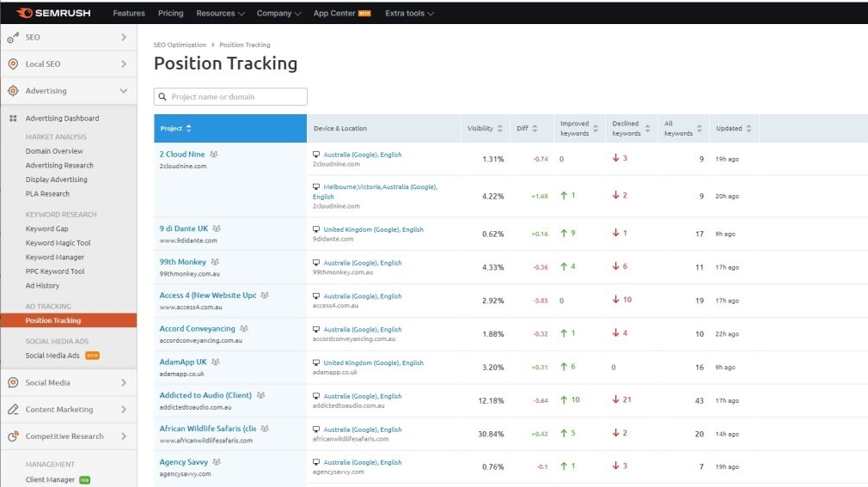The height and width of the screenshot is (487, 868).
Task: Click the search magnifier icon
Action: (162, 97)
